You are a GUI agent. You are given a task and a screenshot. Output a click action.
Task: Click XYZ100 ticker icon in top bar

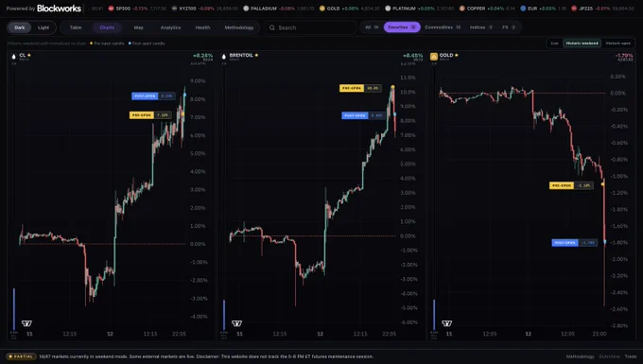click(174, 9)
